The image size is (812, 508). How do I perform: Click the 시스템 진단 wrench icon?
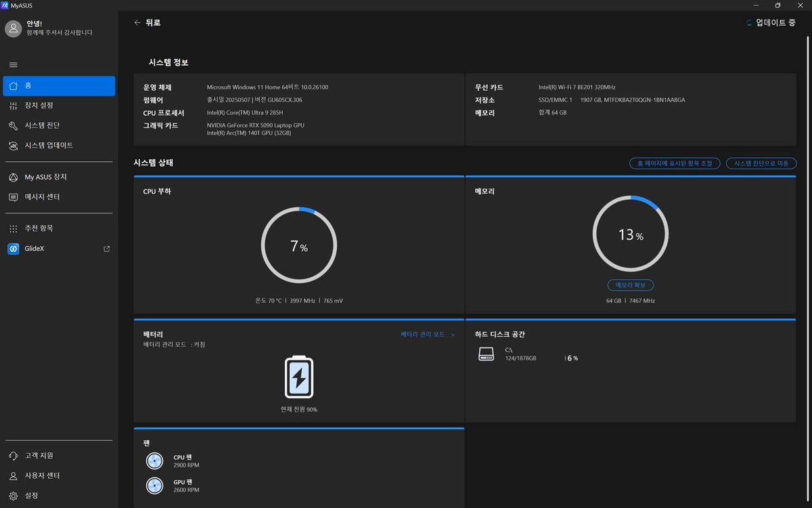point(13,126)
